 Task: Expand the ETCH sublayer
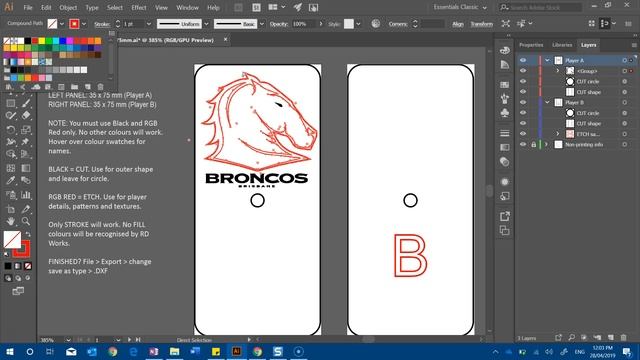(558, 134)
